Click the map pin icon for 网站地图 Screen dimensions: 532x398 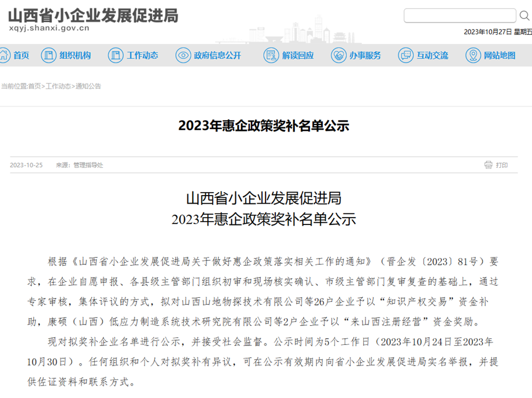point(473,56)
